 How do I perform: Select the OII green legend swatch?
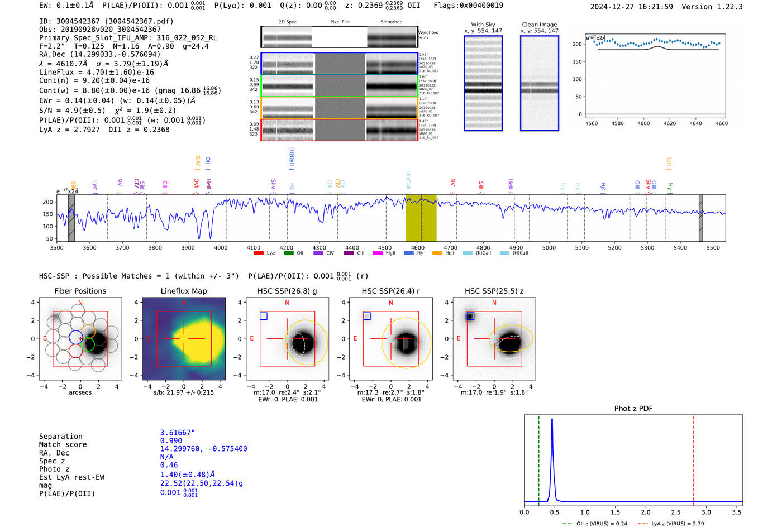point(289,253)
